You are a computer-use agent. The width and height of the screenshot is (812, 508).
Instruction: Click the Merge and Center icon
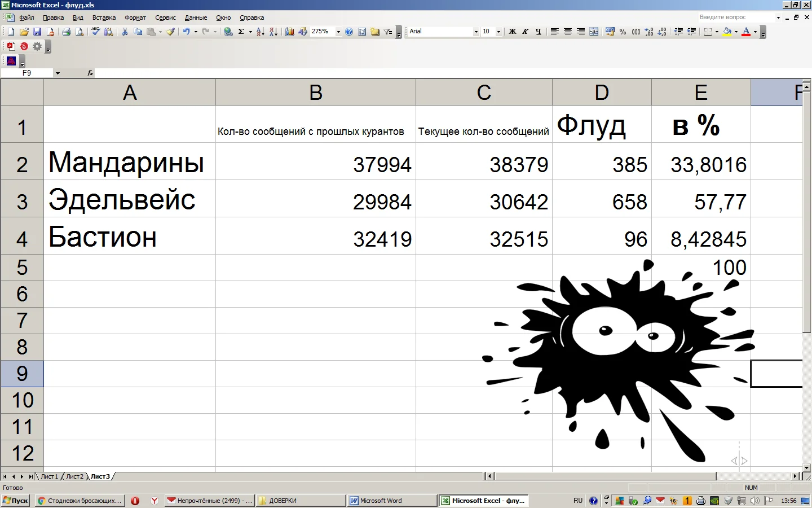click(x=594, y=32)
